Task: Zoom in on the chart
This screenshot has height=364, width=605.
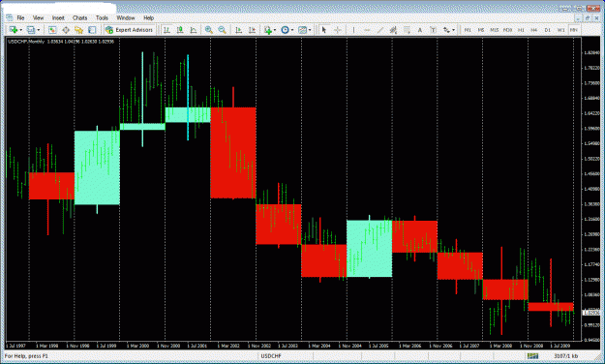Action: coord(209,30)
